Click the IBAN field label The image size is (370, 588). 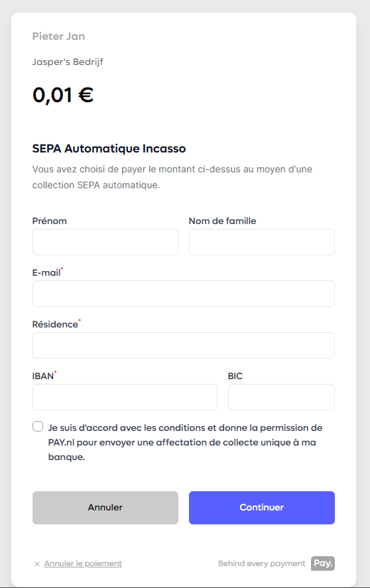pyautogui.click(x=43, y=376)
